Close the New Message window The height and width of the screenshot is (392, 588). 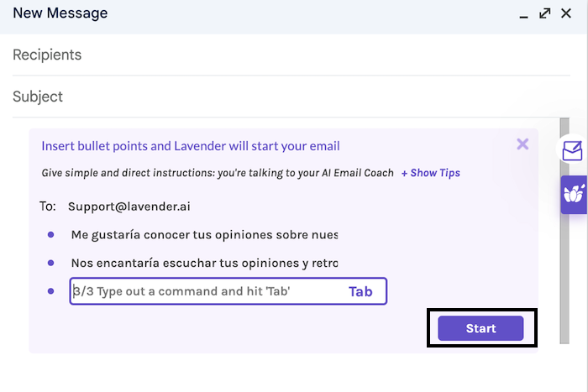click(566, 13)
